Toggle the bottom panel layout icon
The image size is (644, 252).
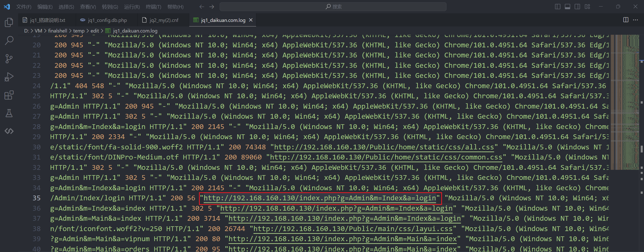[x=568, y=7]
